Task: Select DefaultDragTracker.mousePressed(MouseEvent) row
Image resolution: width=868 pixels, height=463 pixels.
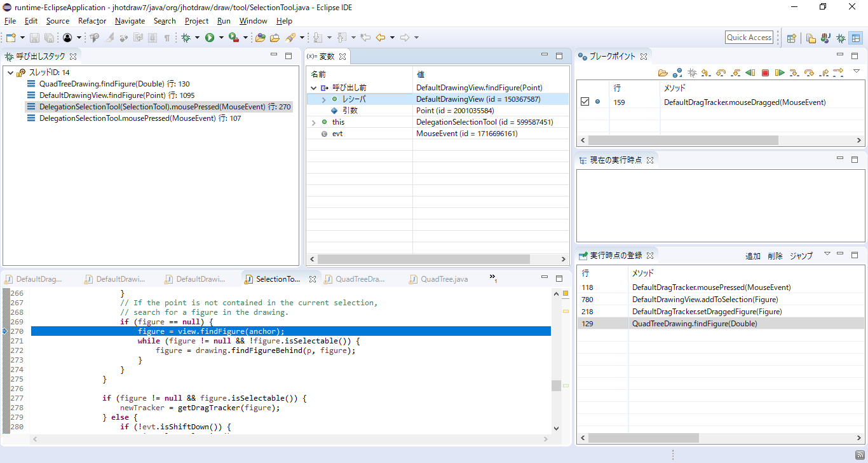Action: click(721, 287)
